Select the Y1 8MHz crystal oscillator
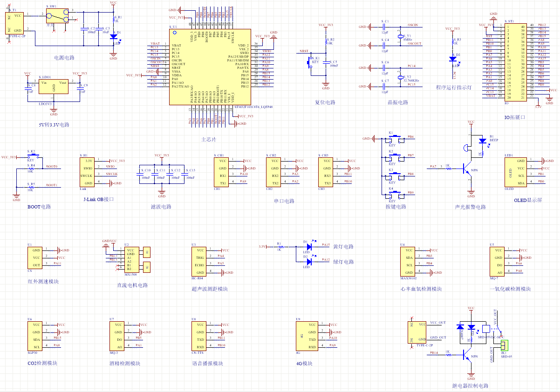560x392 pixels. pyautogui.click(x=399, y=36)
